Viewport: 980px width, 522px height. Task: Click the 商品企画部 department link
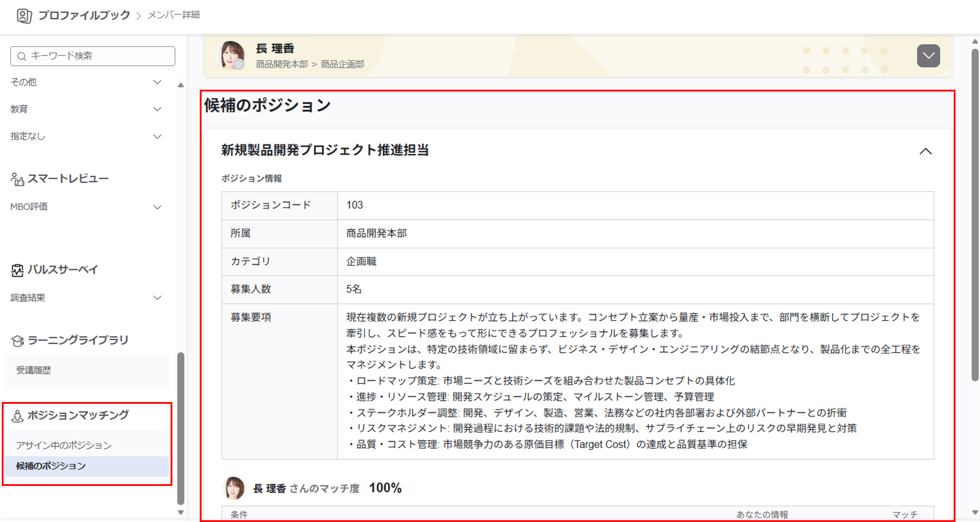(342, 64)
